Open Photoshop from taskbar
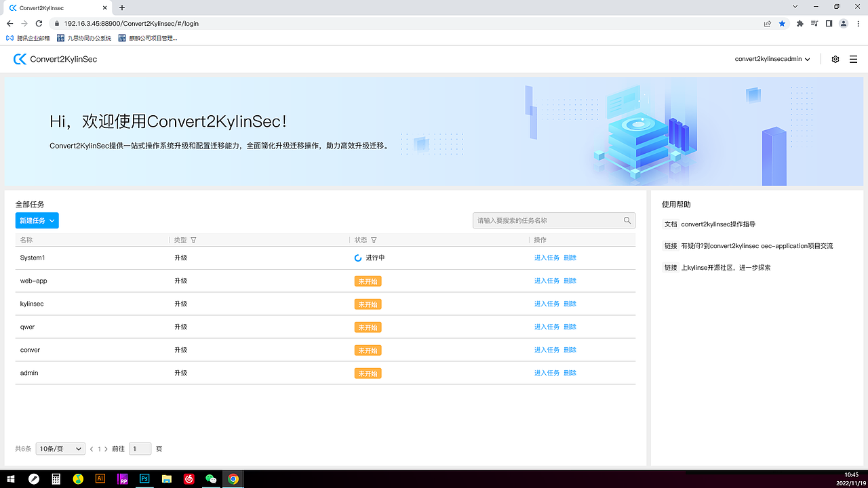Screen dimensions: 868x488 [x=144, y=479]
